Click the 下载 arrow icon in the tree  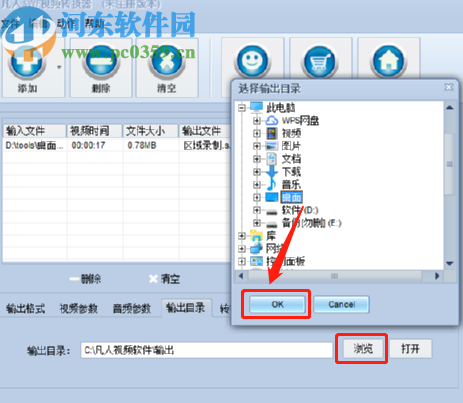click(x=272, y=172)
